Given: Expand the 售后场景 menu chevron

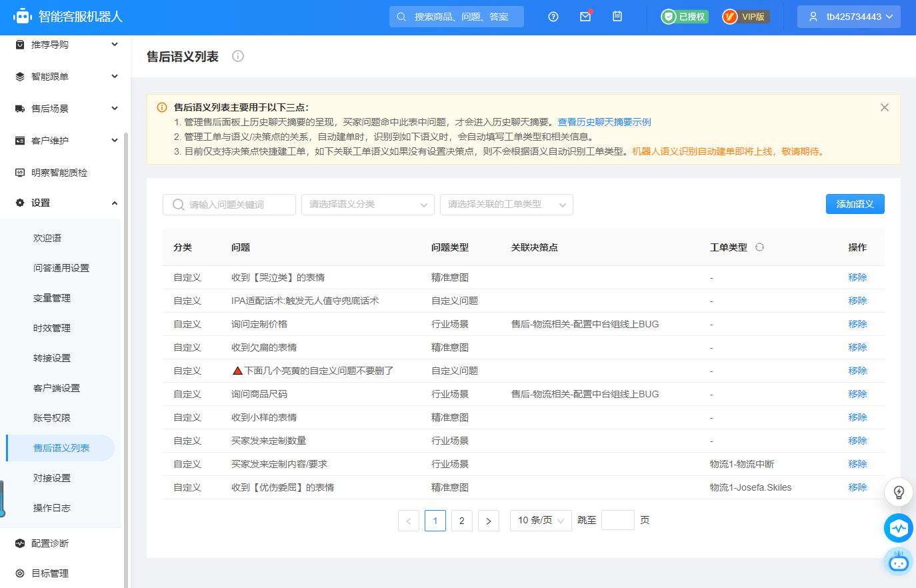Looking at the screenshot, I should coord(115,109).
